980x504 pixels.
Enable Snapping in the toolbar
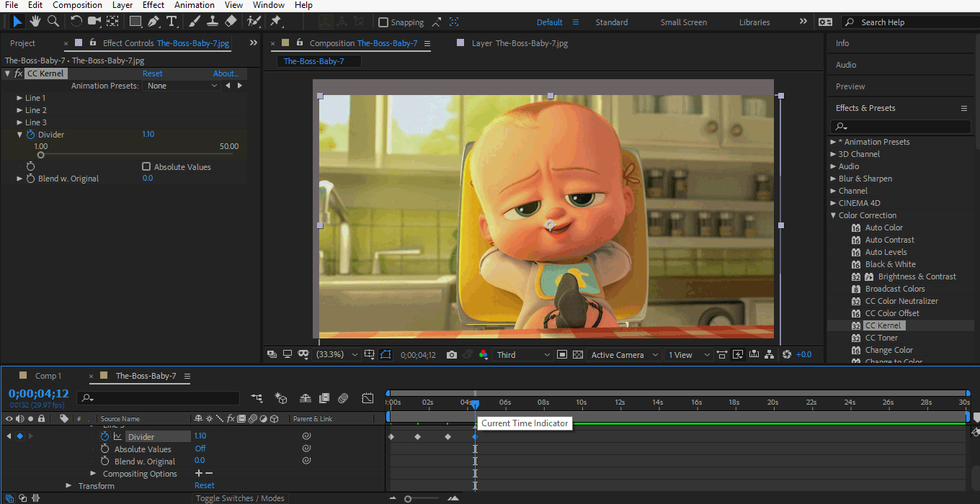(x=383, y=22)
